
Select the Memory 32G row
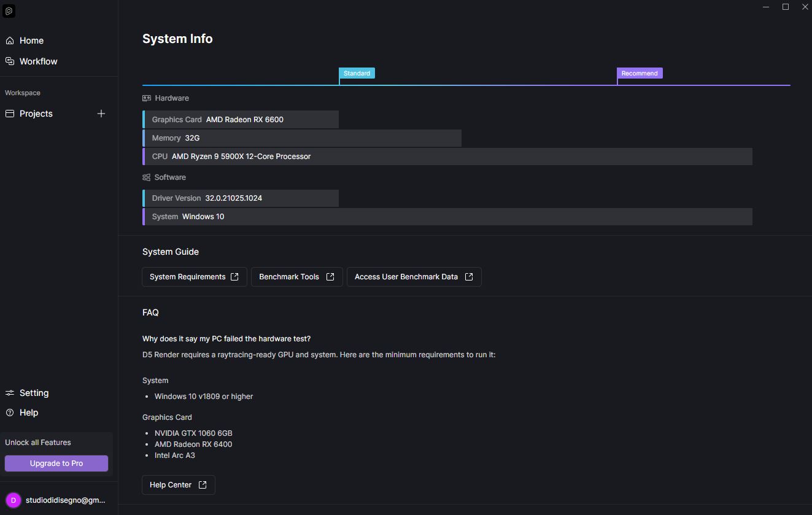(x=302, y=138)
